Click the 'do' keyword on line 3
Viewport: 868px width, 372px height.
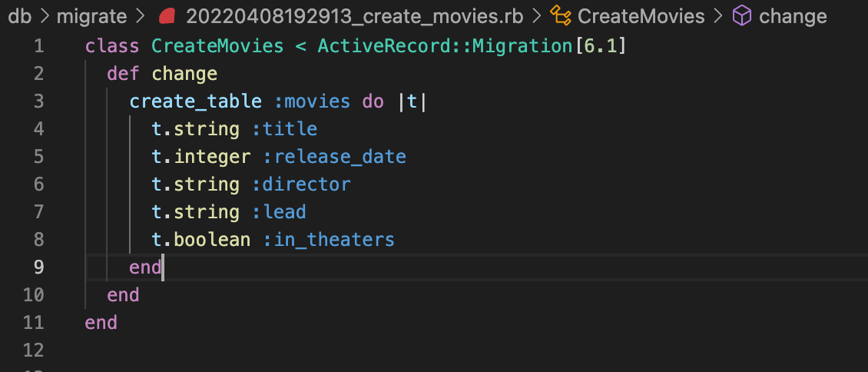(x=373, y=101)
